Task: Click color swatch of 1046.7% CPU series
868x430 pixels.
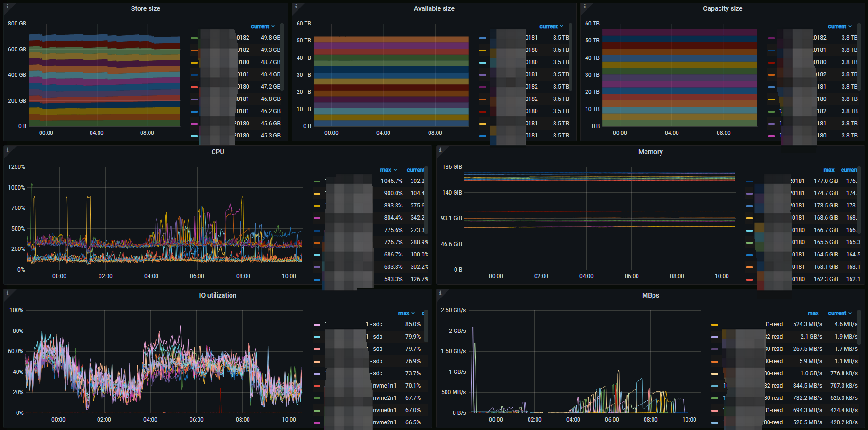Action: pos(316,182)
